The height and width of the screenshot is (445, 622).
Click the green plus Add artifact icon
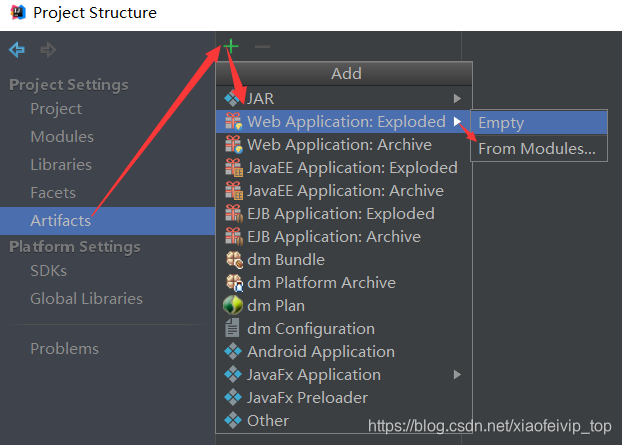click(231, 46)
